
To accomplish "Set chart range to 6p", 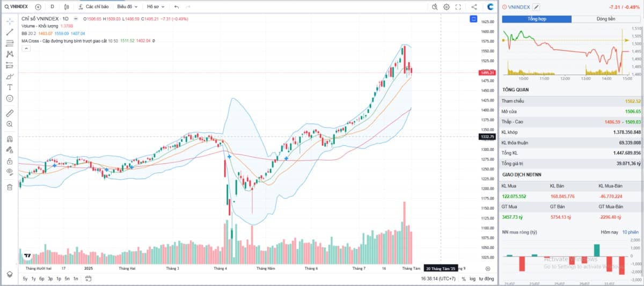I will click(41, 278).
